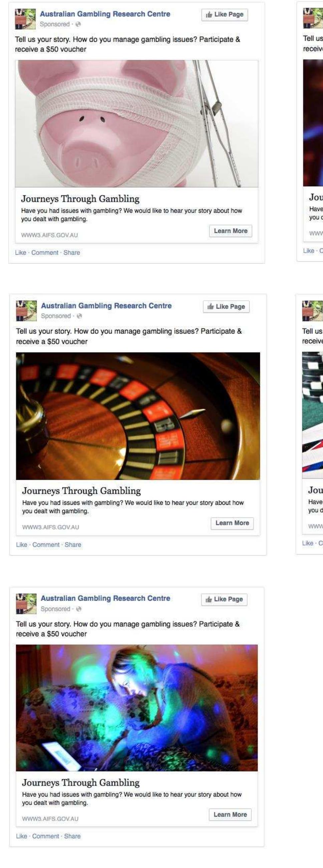Click the Comment link under the piggy bank ad
Viewport: 323px width, 868px height.
45,252
